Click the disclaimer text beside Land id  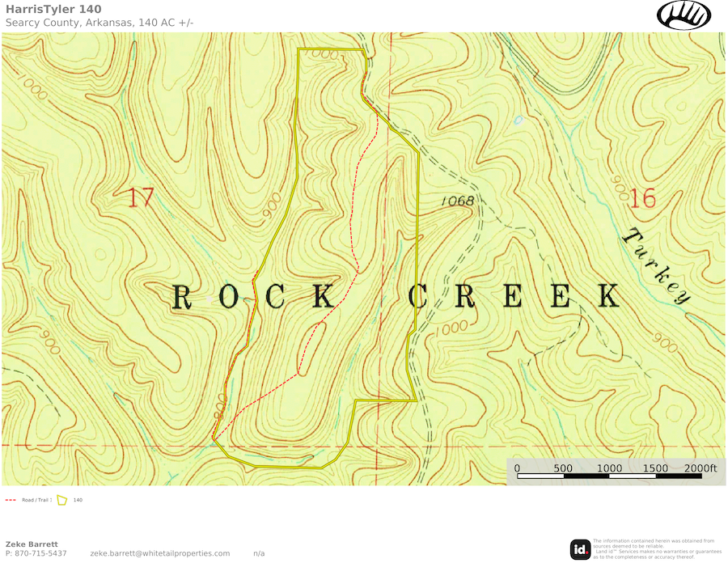pyautogui.click(x=656, y=548)
